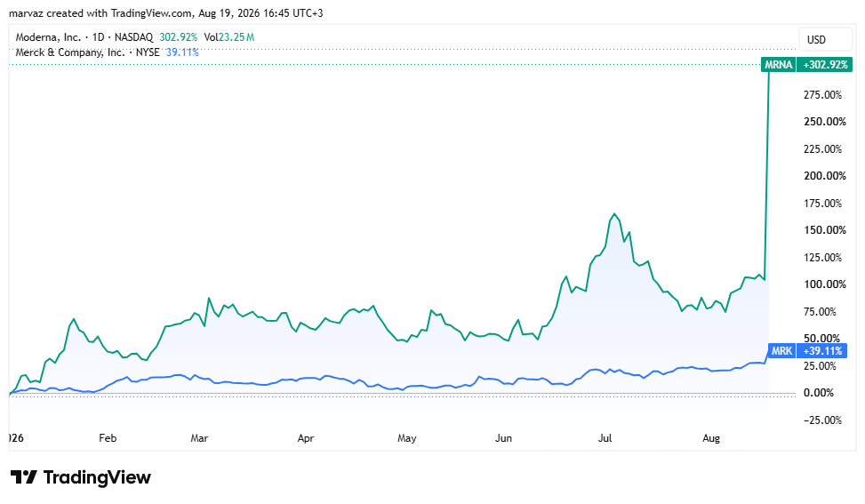Click the MRNA price label tag

coord(779,65)
